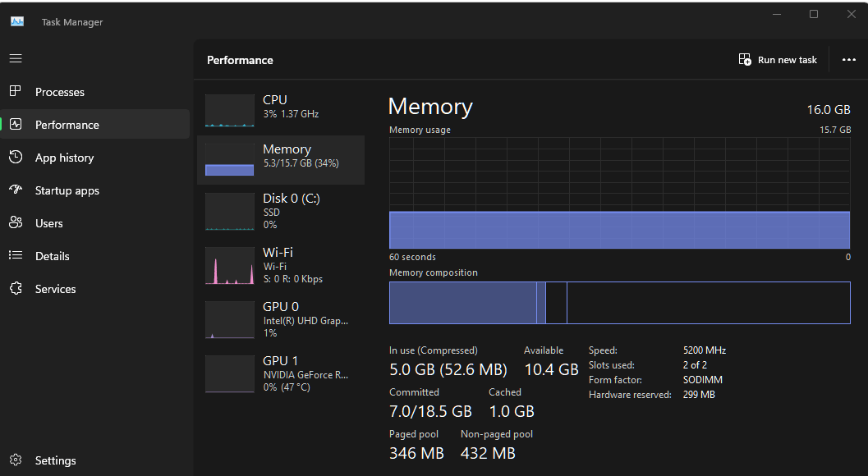868x476 pixels.
Task: Open the three-dot more options menu
Action: tap(848, 60)
